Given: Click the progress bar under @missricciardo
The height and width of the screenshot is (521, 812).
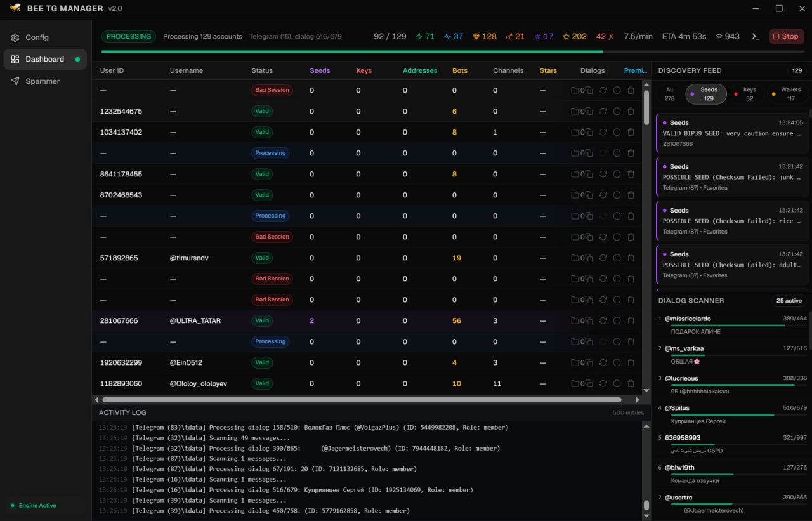Looking at the screenshot, I should [739, 325].
